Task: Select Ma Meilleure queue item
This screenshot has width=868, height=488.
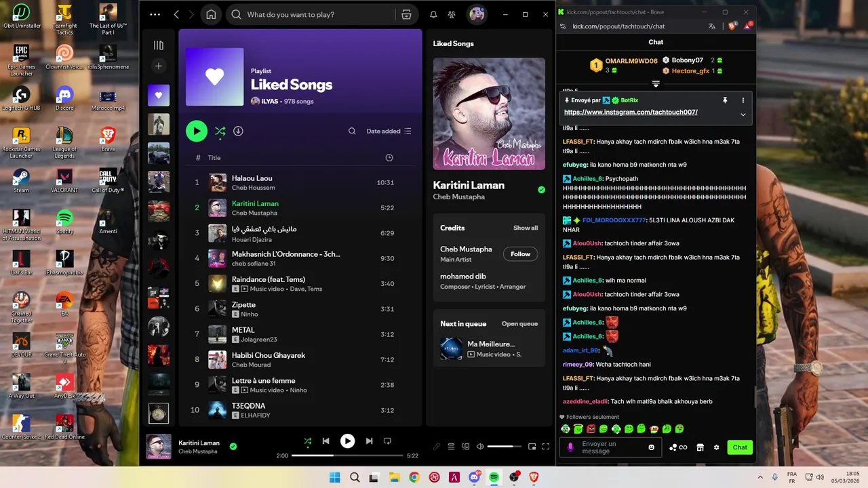Action: click(489, 348)
